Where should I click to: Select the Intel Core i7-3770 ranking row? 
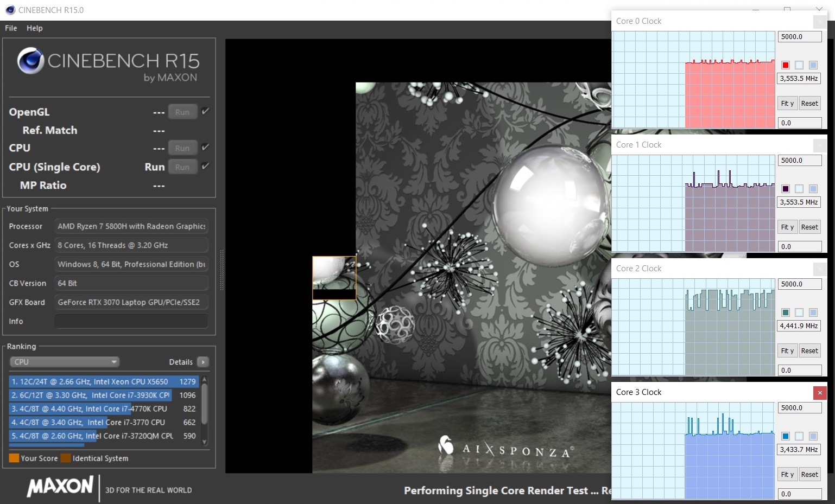pyautogui.click(x=104, y=422)
